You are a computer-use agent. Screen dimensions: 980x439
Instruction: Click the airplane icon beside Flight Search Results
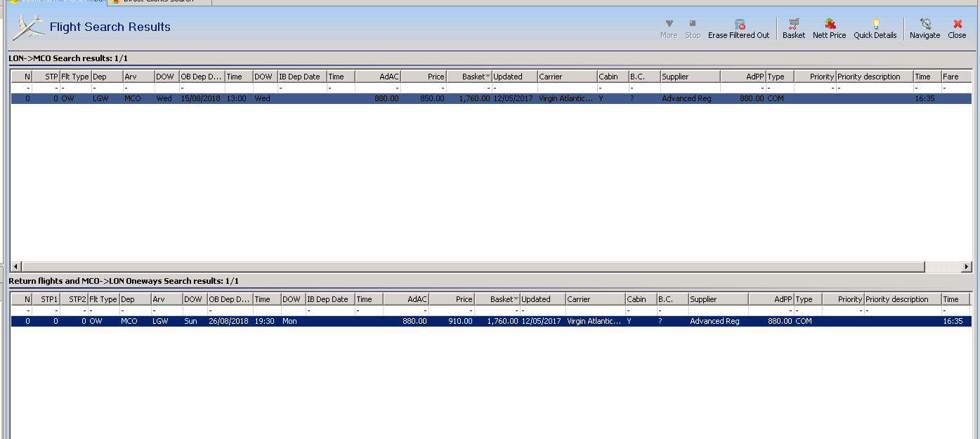[28, 27]
